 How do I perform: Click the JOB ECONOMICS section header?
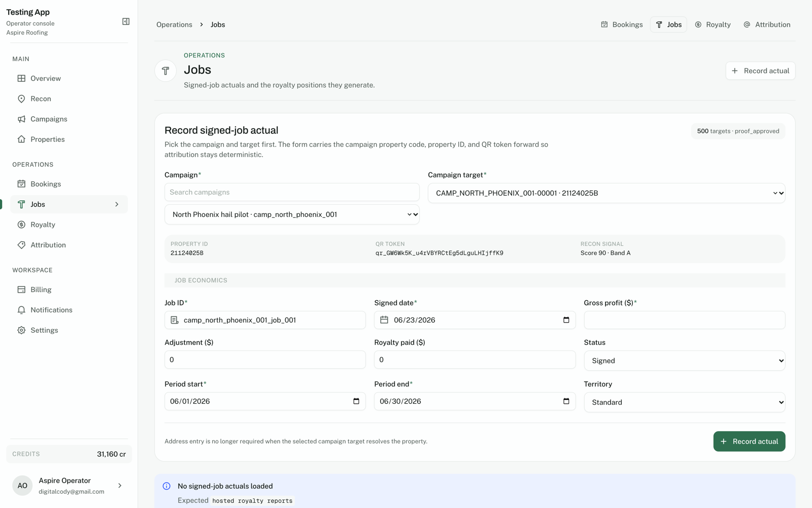pos(475,280)
